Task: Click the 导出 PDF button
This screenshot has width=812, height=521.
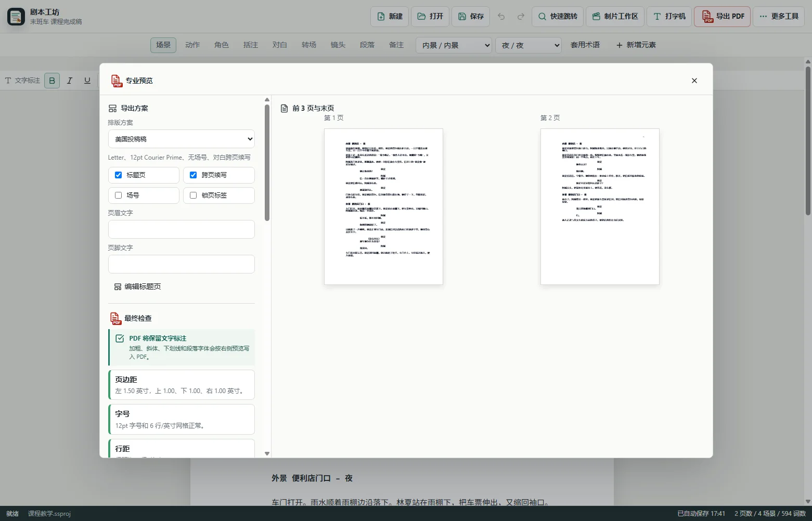Action: (x=722, y=17)
